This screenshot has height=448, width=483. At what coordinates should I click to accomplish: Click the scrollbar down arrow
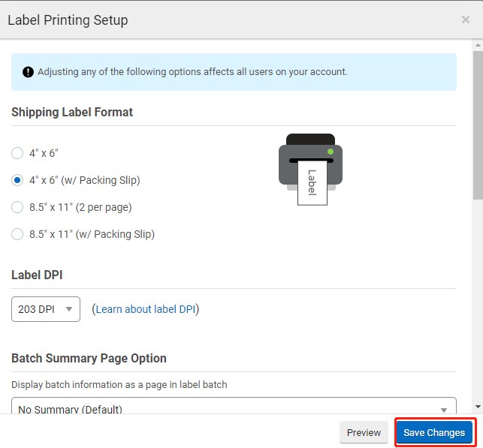click(x=478, y=406)
